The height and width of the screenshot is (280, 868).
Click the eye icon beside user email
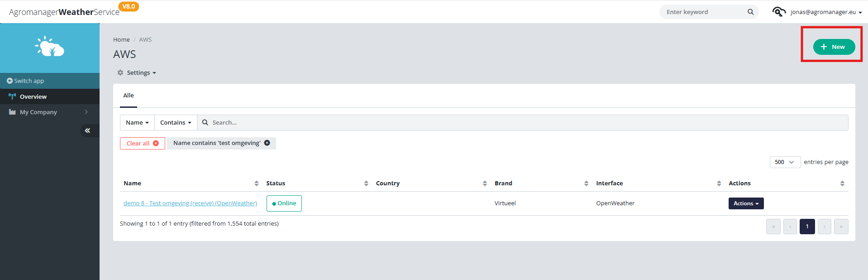(779, 12)
